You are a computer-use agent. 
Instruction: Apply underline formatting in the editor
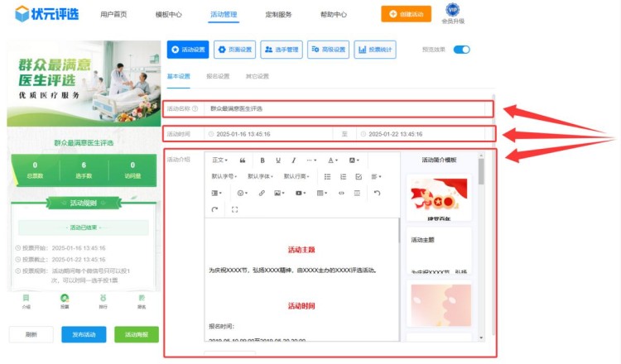tap(278, 160)
